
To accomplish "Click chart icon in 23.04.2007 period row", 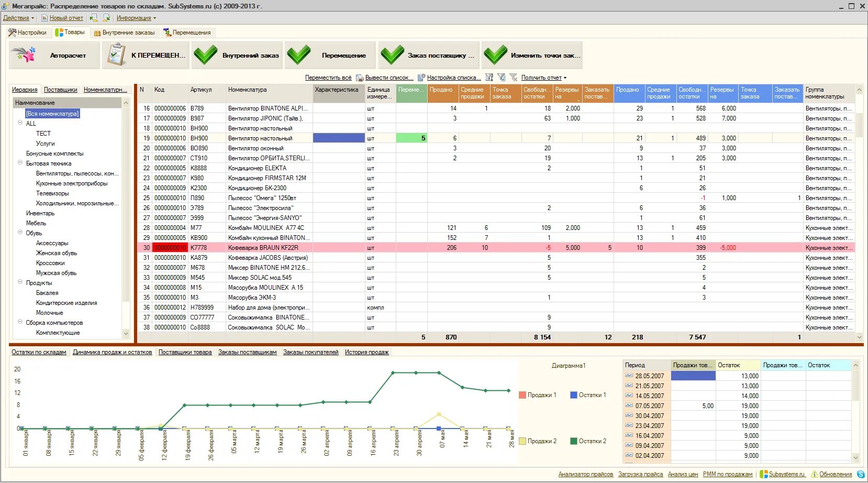I will coord(629,425).
